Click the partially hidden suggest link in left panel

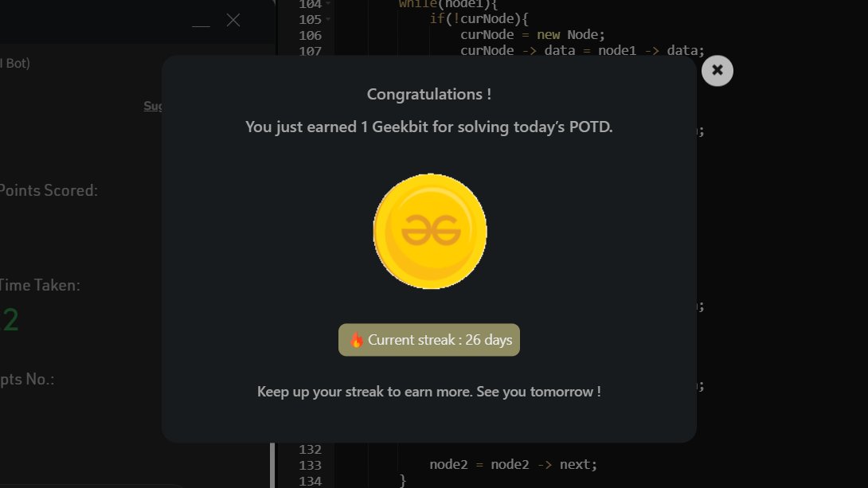tap(152, 106)
